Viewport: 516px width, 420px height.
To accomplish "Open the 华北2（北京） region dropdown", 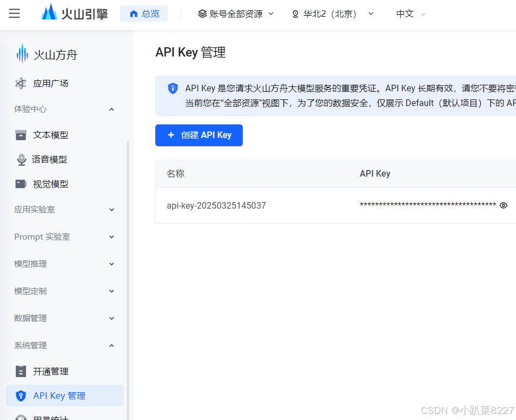I will pyautogui.click(x=333, y=14).
